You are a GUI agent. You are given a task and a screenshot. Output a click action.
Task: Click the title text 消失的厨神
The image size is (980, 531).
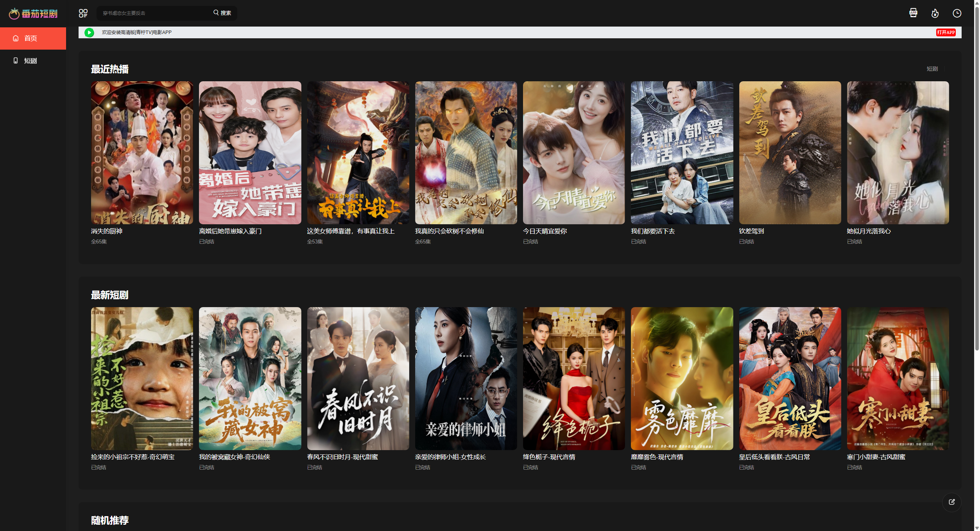107,231
